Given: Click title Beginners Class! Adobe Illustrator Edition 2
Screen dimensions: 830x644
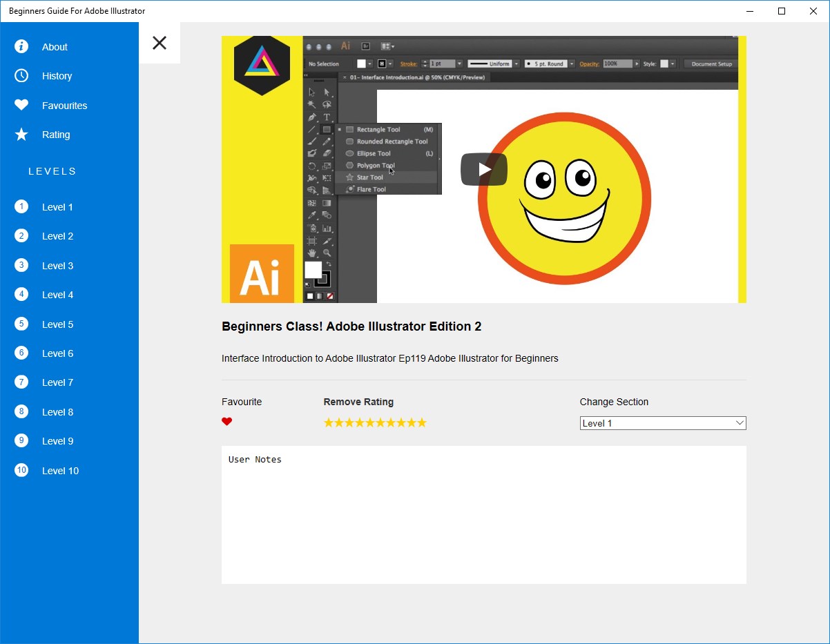Looking at the screenshot, I should tap(351, 326).
